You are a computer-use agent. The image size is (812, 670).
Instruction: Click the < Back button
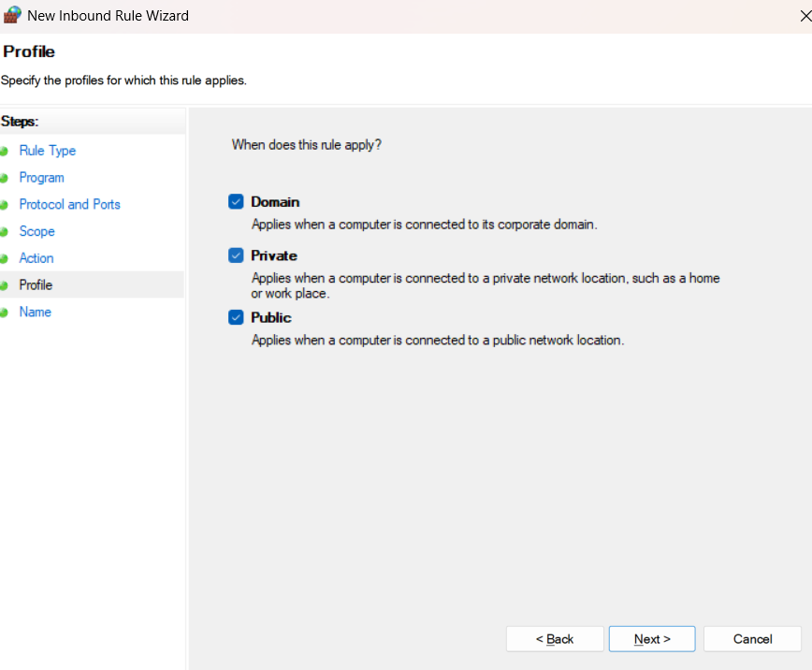[x=555, y=639]
